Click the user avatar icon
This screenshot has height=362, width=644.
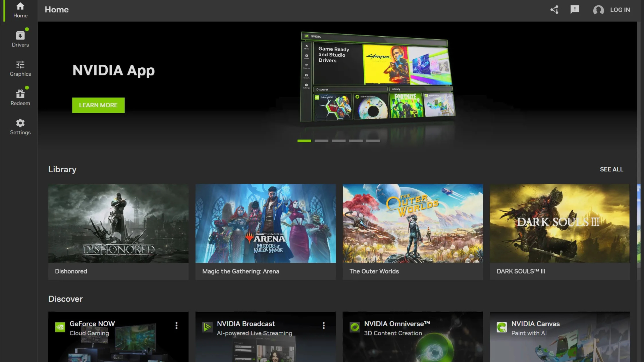click(x=598, y=10)
